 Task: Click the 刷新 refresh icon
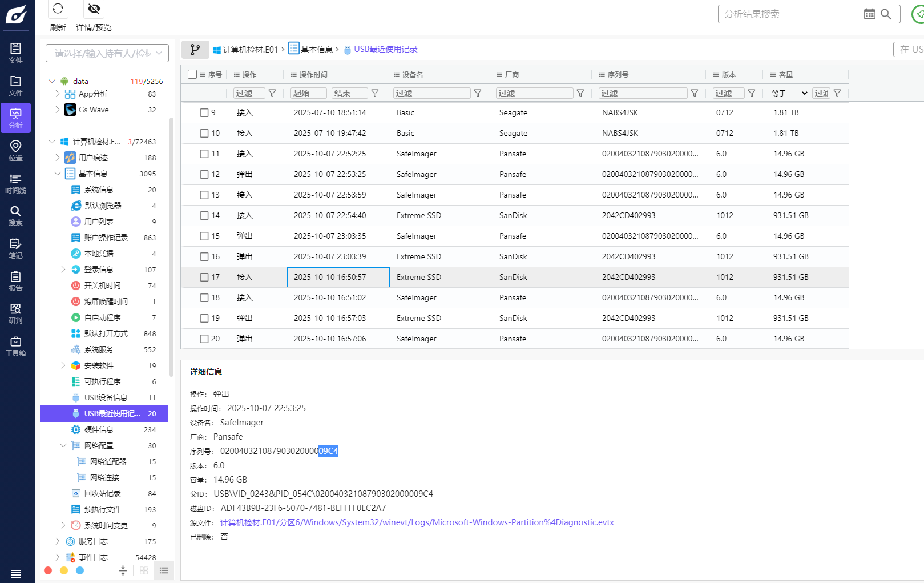pyautogui.click(x=58, y=9)
